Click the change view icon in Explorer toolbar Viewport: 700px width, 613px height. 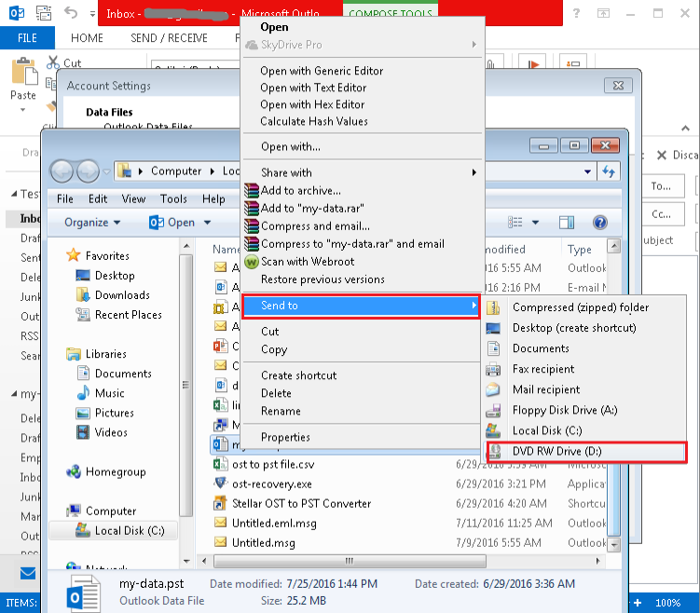click(515, 222)
